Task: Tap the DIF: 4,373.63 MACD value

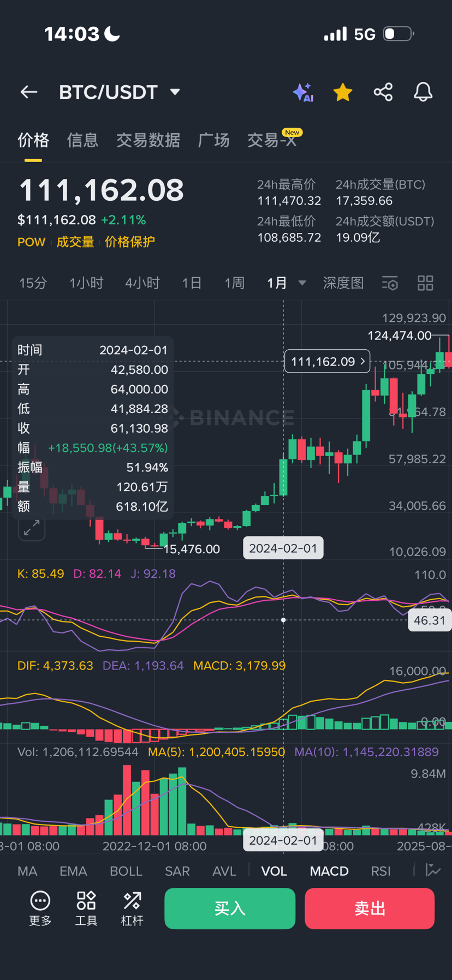Action: (55, 666)
